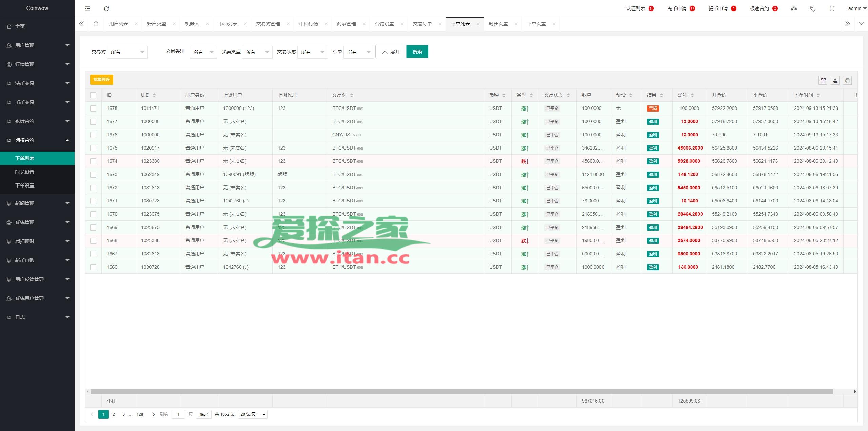Open the 交易对 filter dropdown
The width and height of the screenshot is (868, 431).
click(127, 52)
